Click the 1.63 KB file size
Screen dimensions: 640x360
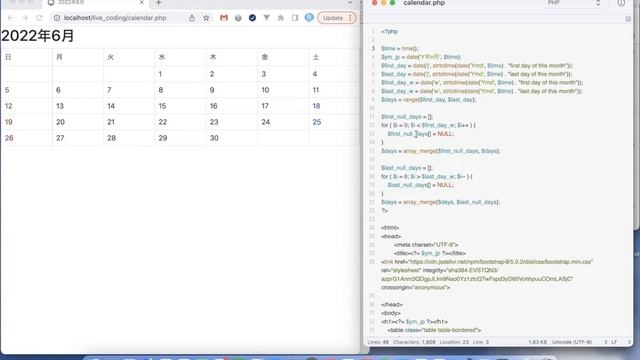537,342
